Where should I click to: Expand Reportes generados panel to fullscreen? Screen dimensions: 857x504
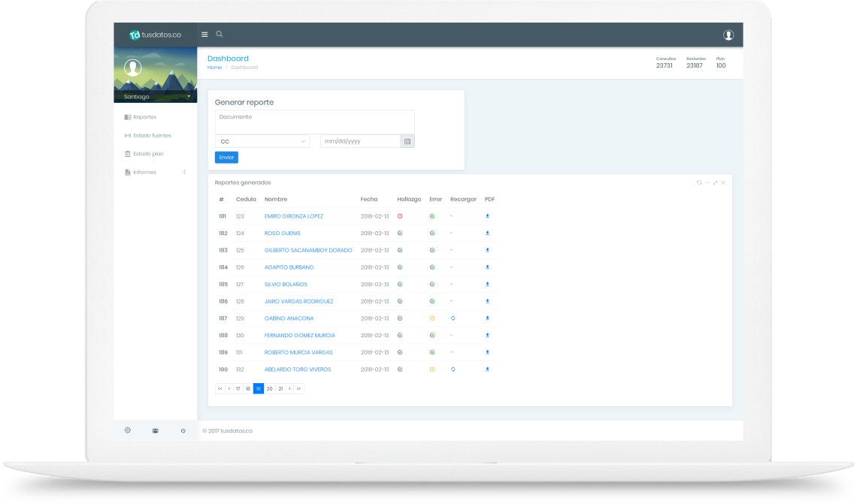tap(715, 183)
